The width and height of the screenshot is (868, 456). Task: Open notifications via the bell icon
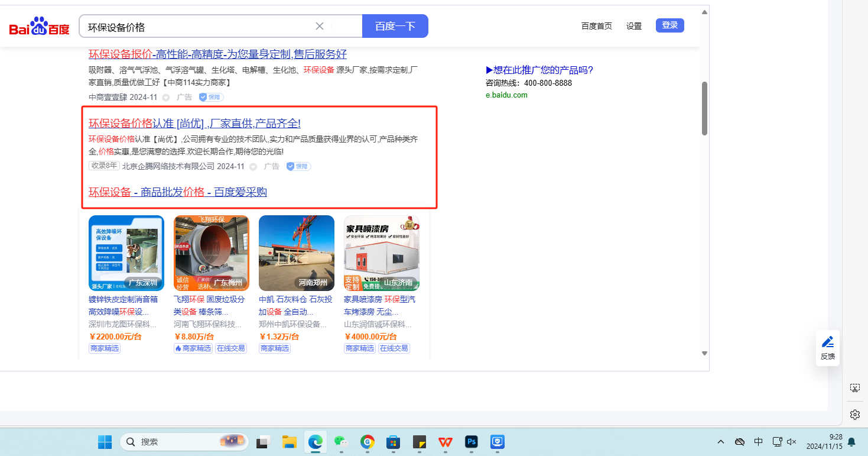coord(851,442)
